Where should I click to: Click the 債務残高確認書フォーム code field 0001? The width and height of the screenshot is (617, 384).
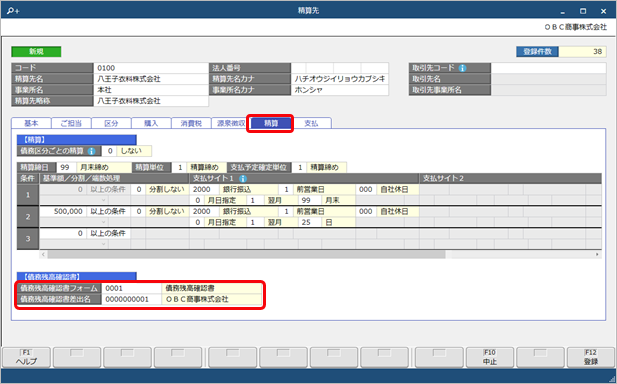[x=131, y=288]
